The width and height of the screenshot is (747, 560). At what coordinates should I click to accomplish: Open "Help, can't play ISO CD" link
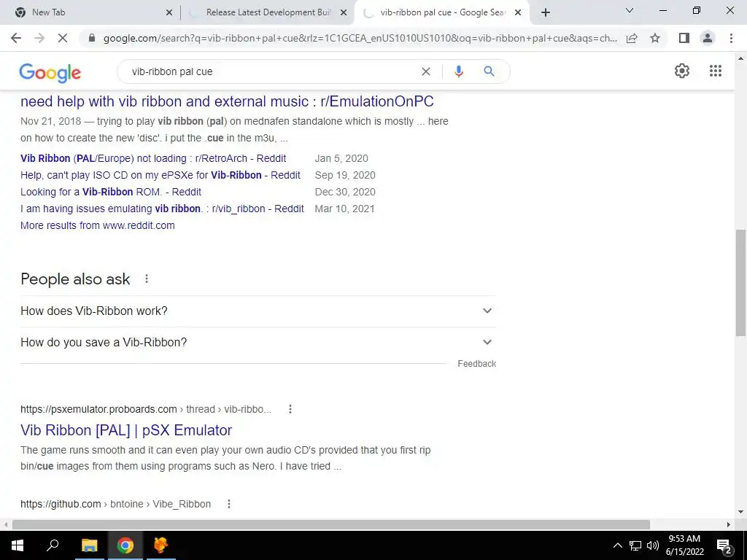(160, 175)
